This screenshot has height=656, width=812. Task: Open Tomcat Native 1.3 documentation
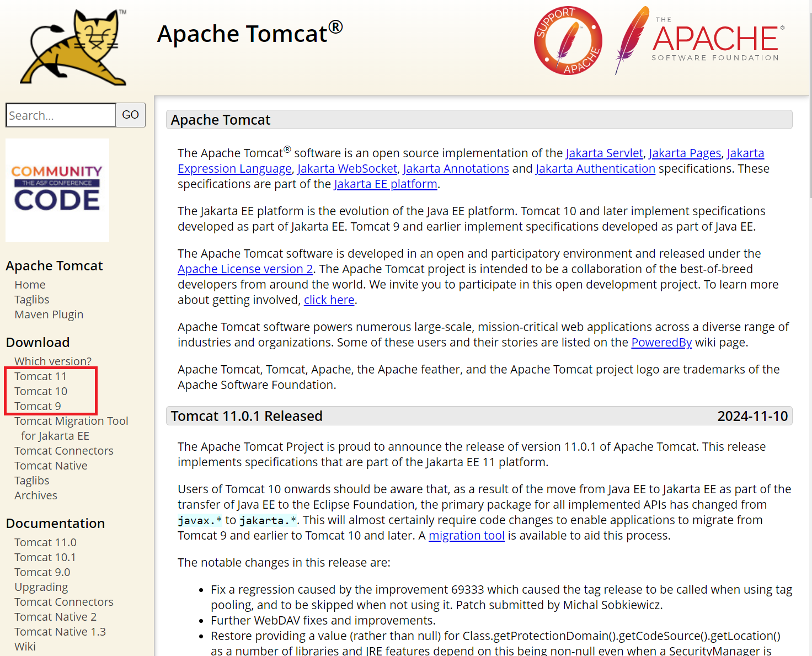[60, 632]
